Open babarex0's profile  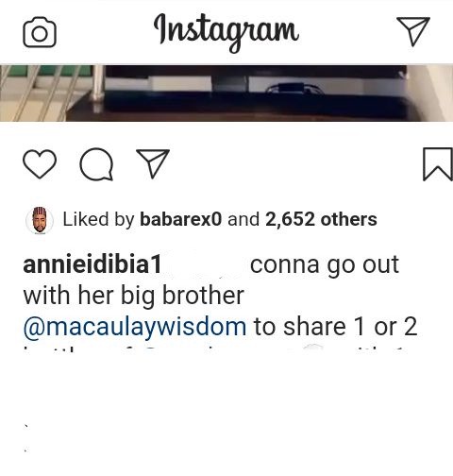181,219
